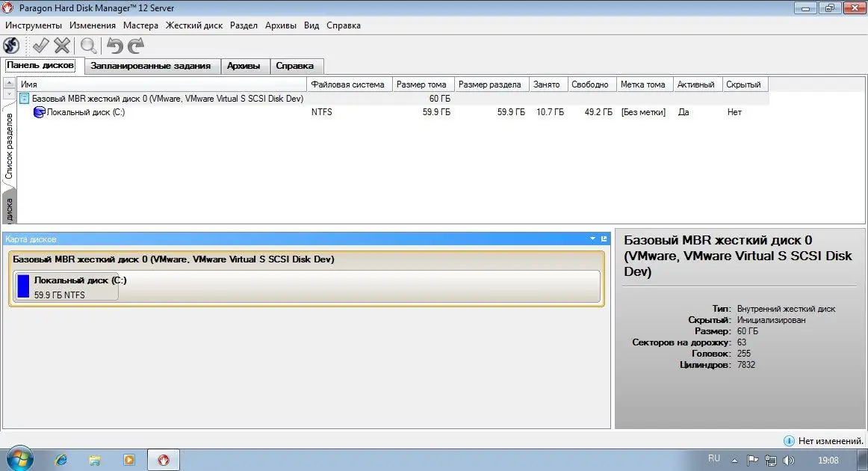The width and height of the screenshot is (868, 471).
Task: Select the Базовый MBR жесткий диск 0 list row
Action: coord(393,99)
